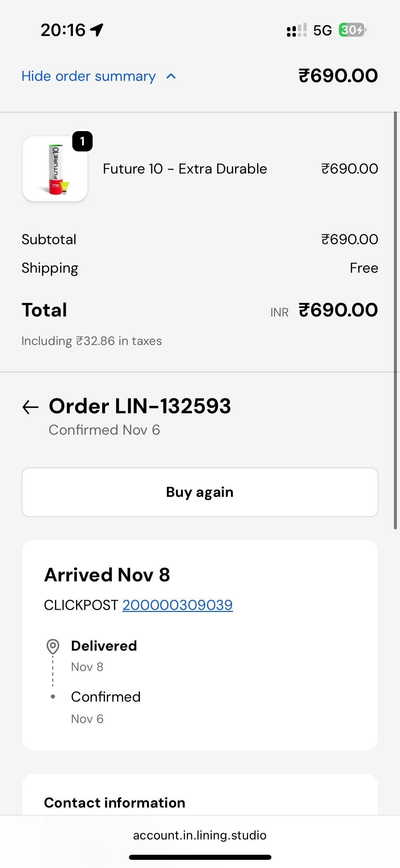Tap the Confirmed step bullet in the timeline
This screenshot has width=400, height=868.
(x=53, y=697)
